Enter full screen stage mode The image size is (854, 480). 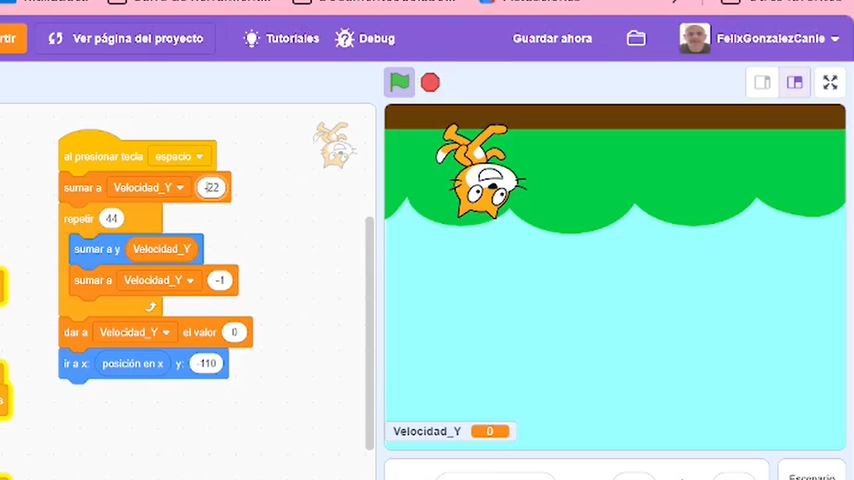[830, 82]
